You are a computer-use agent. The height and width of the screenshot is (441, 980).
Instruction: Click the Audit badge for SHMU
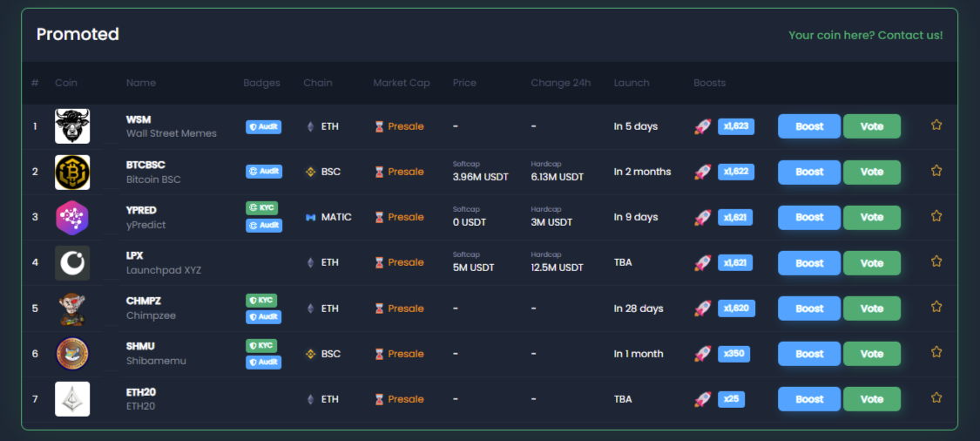pos(264,363)
